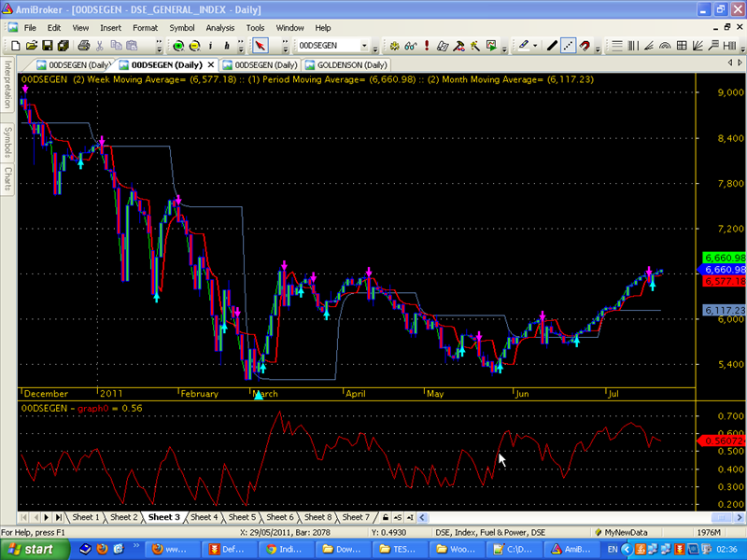Click the pencil color picker icon
The height and width of the screenshot is (560, 747).
[524, 46]
